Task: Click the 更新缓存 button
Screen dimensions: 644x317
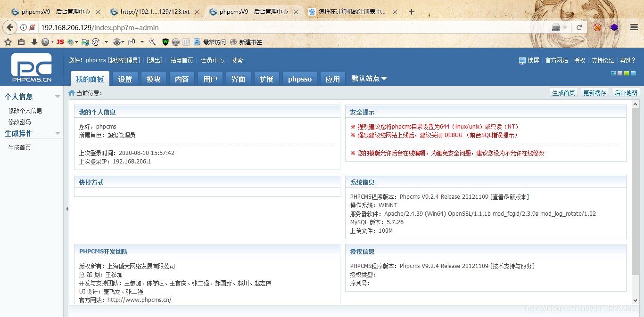Action: [x=594, y=92]
